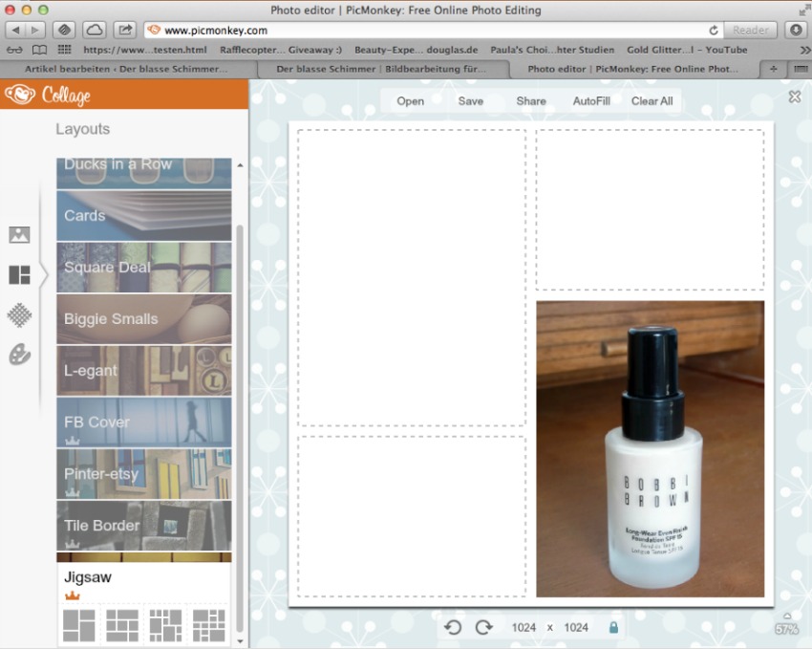Image resolution: width=812 pixels, height=649 pixels.
Task: Open the Swatches pattern icon in sidebar
Action: (x=20, y=314)
